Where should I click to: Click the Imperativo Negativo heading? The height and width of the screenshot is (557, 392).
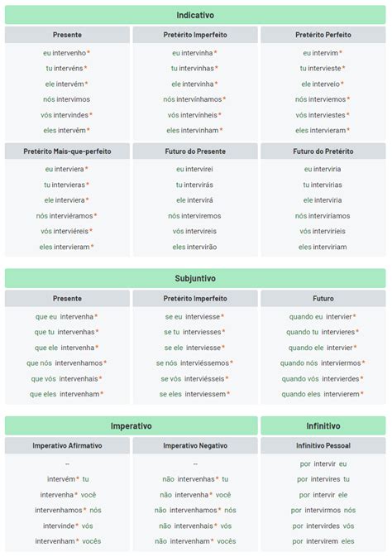[x=195, y=445]
